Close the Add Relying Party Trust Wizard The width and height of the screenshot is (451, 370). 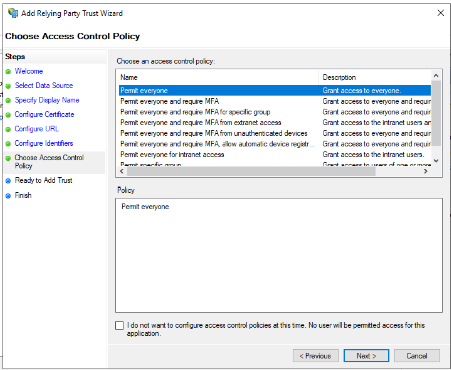point(440,13)
